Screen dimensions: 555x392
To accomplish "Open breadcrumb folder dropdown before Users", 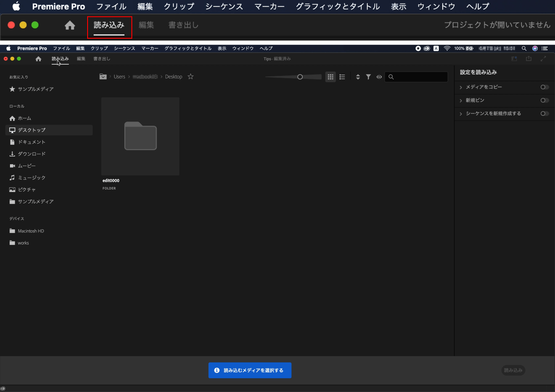I will click(103, 77).
